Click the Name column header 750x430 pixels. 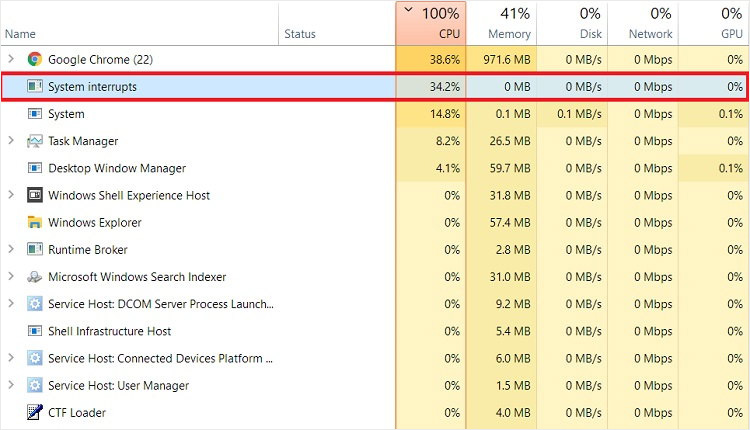pyautogui.click(x=20, y=34)
